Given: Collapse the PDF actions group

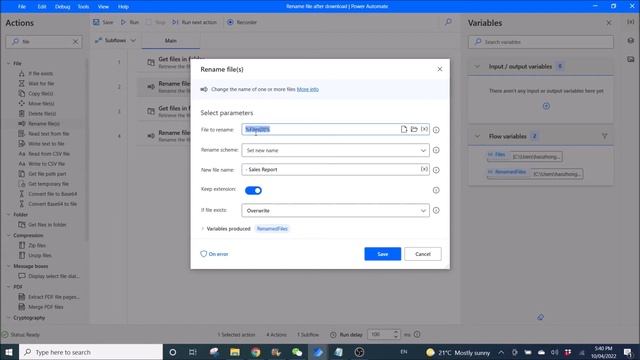Looking at the screenshot, I should click(x=9, y=287).
